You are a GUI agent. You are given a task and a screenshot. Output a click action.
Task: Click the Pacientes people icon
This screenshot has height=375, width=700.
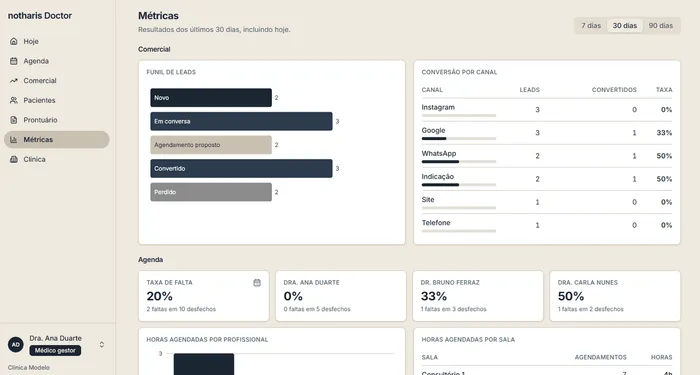click(14, 100)
